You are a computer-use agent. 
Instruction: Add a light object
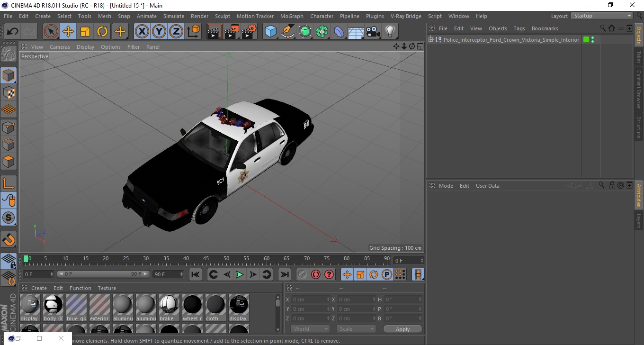tap(390, 32)
